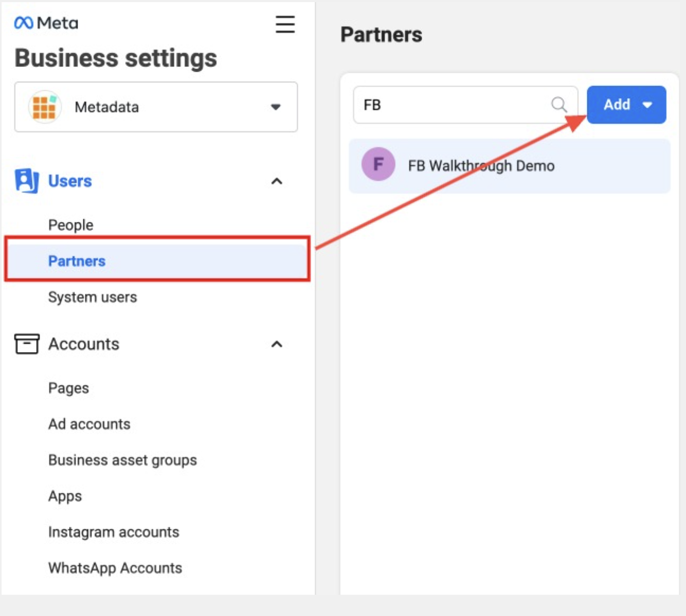Select Partners in the sidebar
The height and width of the screenshot is (616, 686).
click(x=77, y=261)
